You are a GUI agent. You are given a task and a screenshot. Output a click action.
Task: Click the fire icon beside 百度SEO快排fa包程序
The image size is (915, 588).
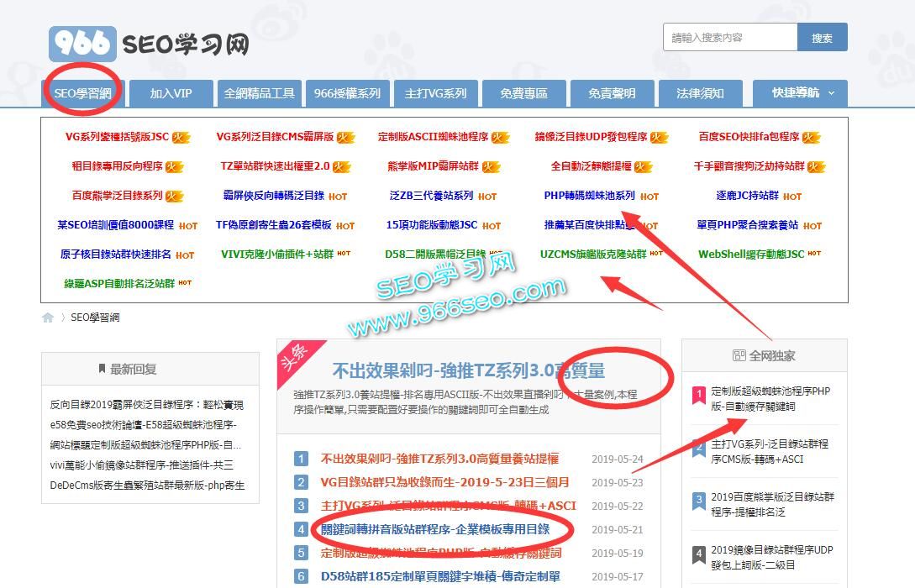pyautogui.click(x=811, y=138)
